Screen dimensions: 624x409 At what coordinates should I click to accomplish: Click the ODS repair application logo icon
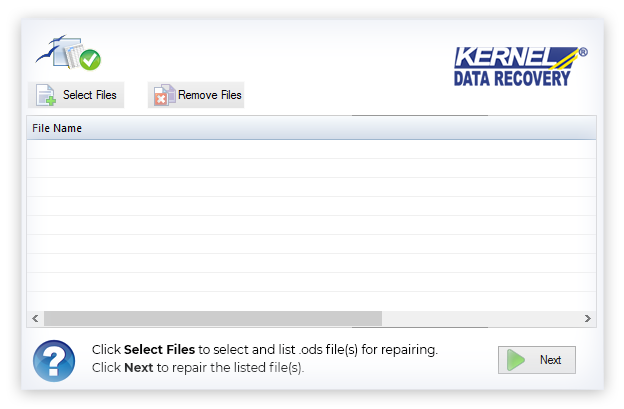[68, 53]
